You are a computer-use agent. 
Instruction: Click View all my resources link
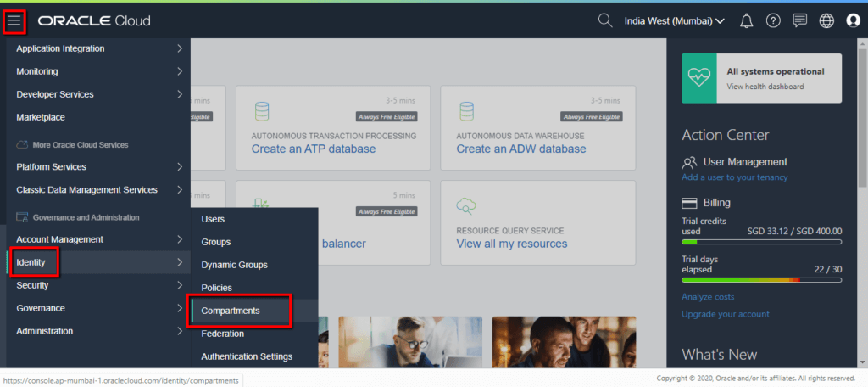[x=511, y=244]
